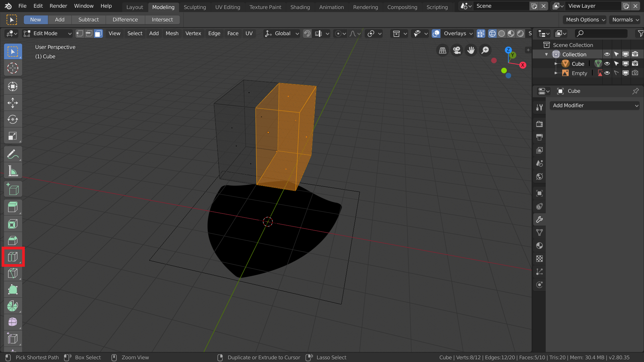Hide Empty object via eye icon
The width and height of the screenshot is (644, 362).
(x=607, y=73)
